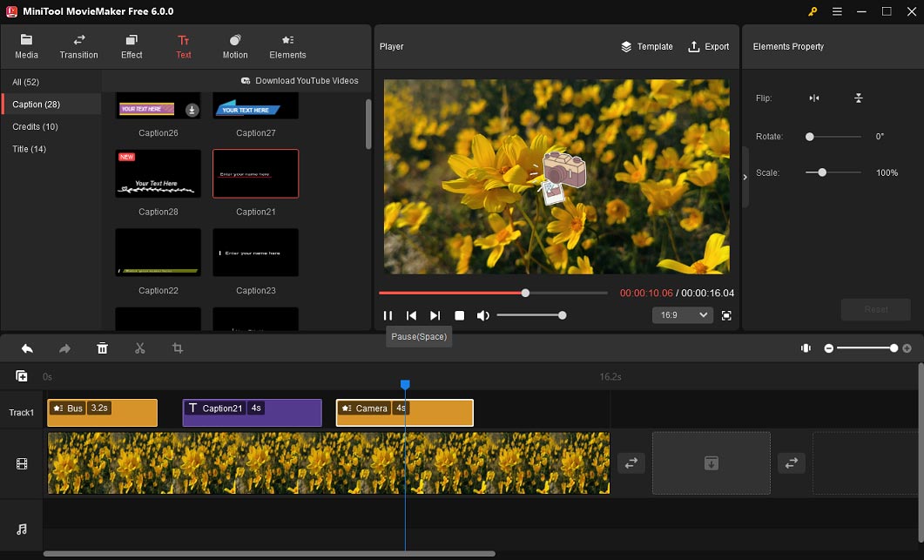Mute the player volume speaker
The width and height of the screenshot is (924, 560).
coord(483,315)
